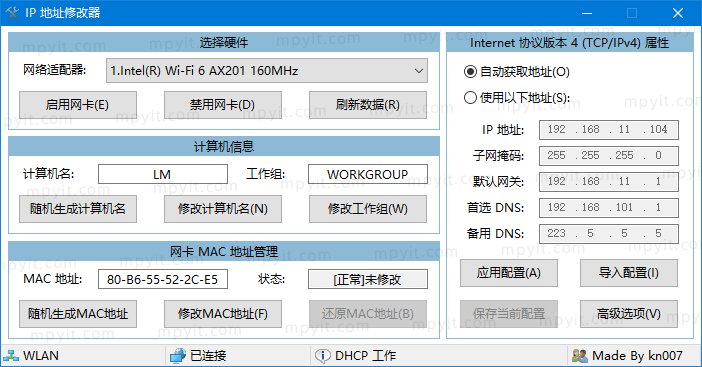The width and height of the screenshot is (702, 367).
Task: Click 刷新数据(R) button
Action: [x=368, y=105]
